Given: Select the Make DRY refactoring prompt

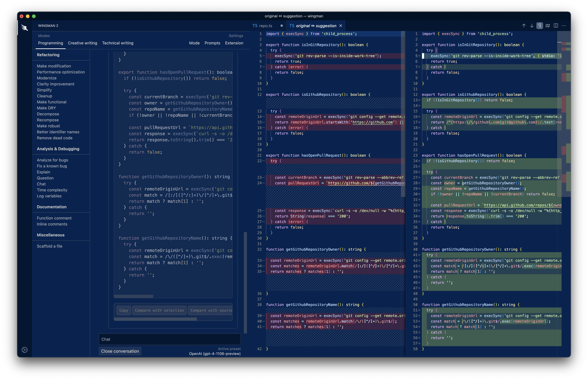Looking at the screenshot, I should [46, 108].
